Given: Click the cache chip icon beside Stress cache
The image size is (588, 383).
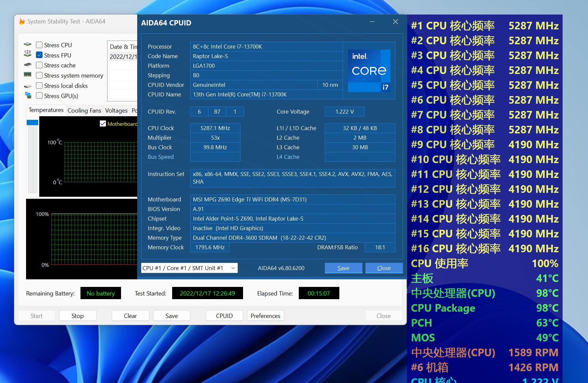Looking at the screenshot, I should pos(28,65).
